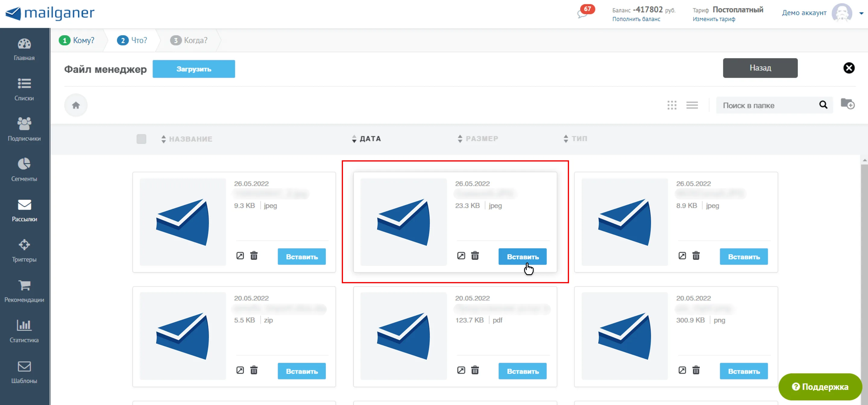Click the Загрузить upload button
This screenshot has height=405, width=868.
tap(194, 69)
